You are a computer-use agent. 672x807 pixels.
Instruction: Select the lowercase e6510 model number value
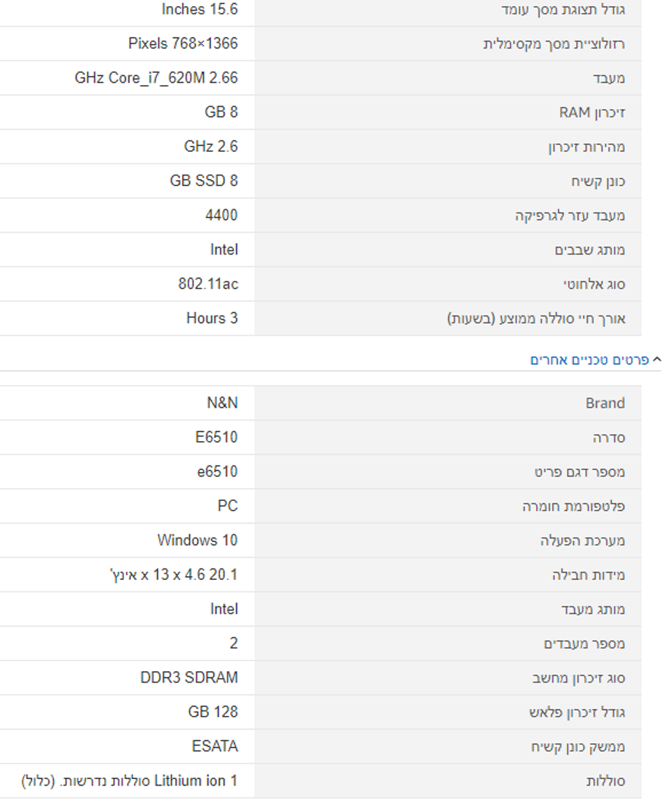218,472
